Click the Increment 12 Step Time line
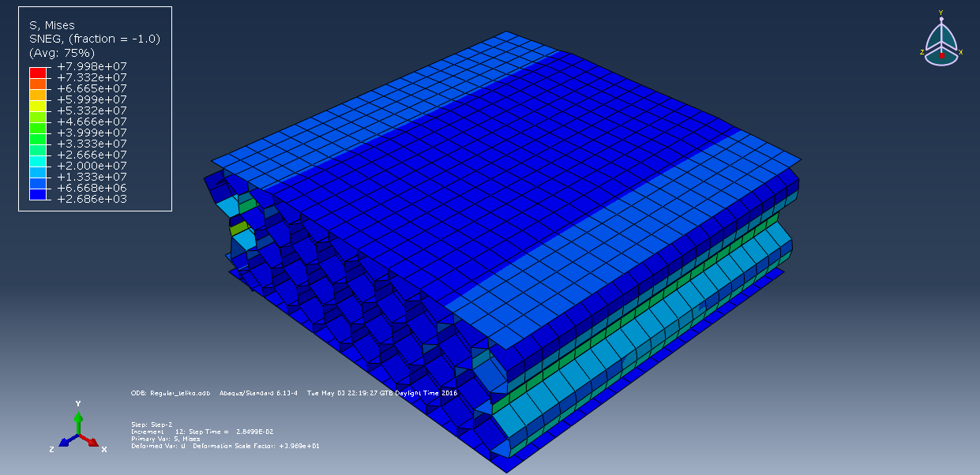 point(202,432)
